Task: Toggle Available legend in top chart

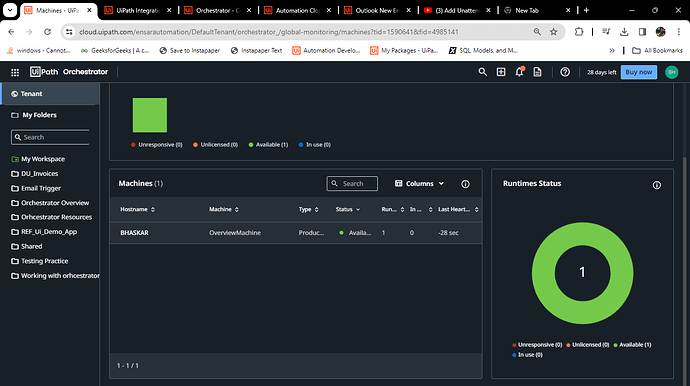Action: (x=268, y=144)
